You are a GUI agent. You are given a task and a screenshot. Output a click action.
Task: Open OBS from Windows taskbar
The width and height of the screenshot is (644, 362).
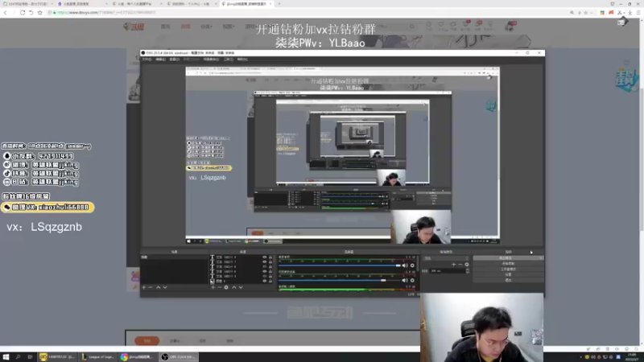pos(178,357)
